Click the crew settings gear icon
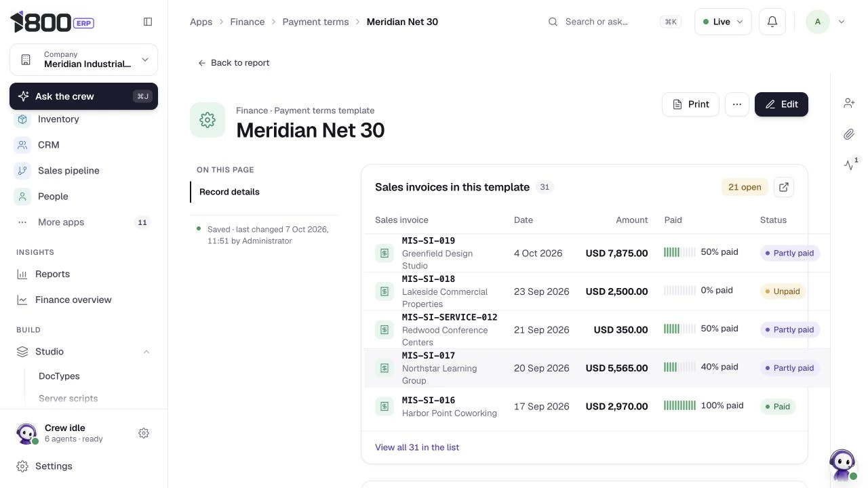The width and height of the screenshot is (868, 488). (x=144, y=433)
